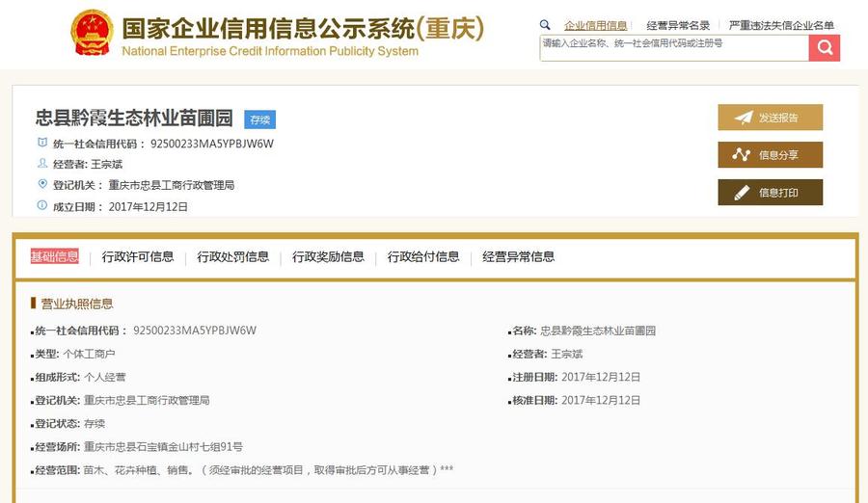
Task: Click the pencil icon on 信息打印
Action: pyautogui.click(x=742, y=193)
